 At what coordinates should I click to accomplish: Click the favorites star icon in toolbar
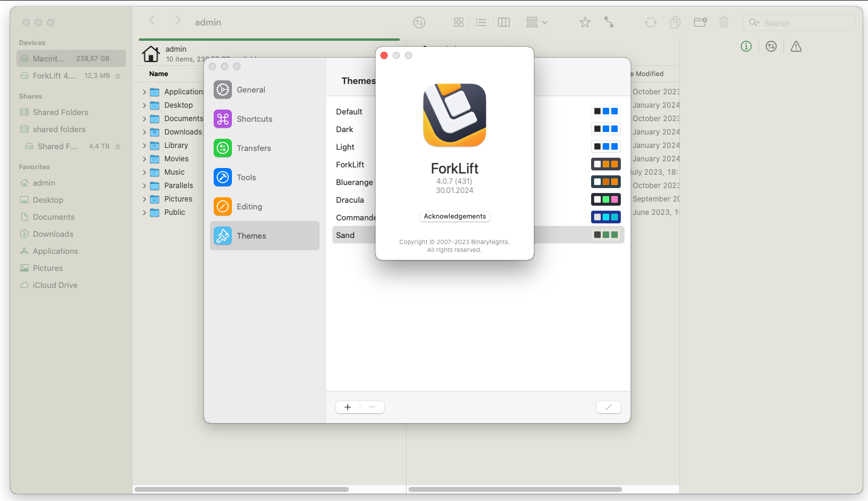584,23
